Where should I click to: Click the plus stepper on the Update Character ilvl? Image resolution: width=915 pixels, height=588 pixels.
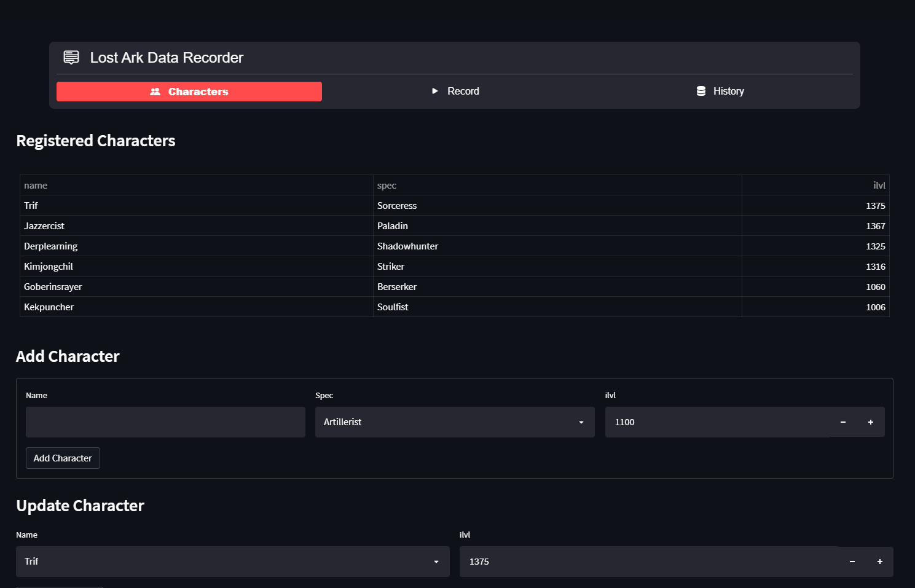(x=879, y=562)
